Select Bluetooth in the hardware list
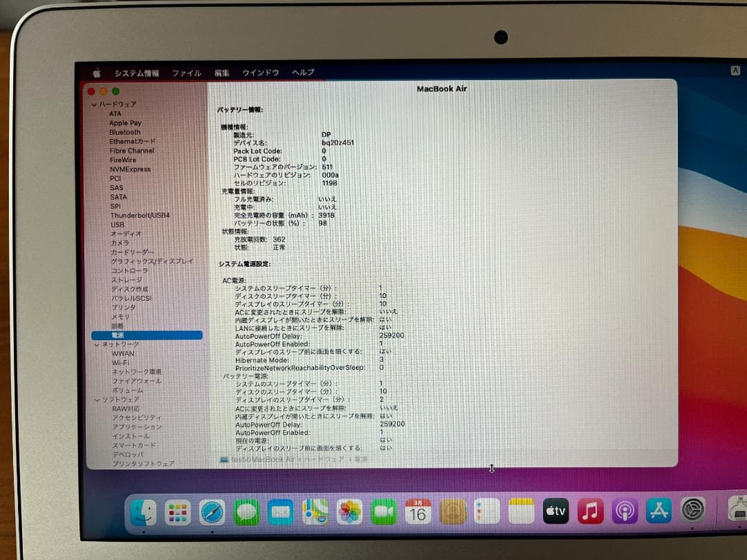This screenshot has width=747, height=560. (x=125, y=132)
